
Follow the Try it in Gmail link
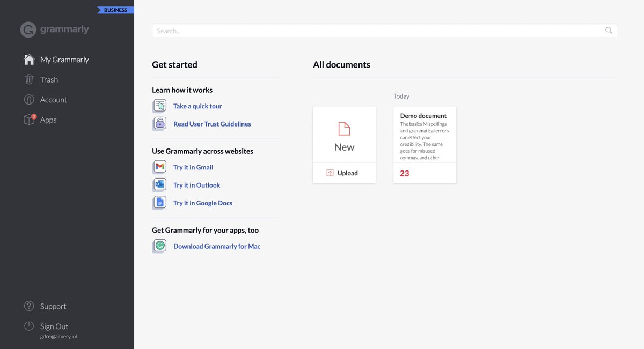pos(193,167)
